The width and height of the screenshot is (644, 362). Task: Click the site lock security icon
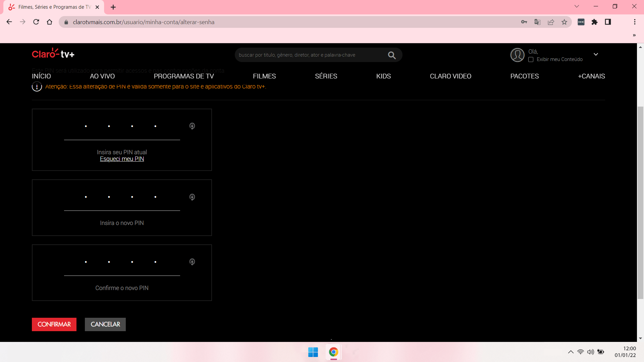coord(66,22)
